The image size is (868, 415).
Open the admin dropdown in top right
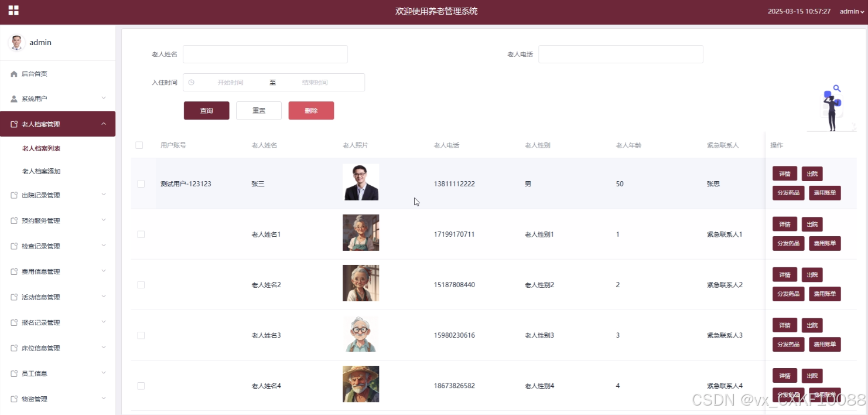coord(852,11)
